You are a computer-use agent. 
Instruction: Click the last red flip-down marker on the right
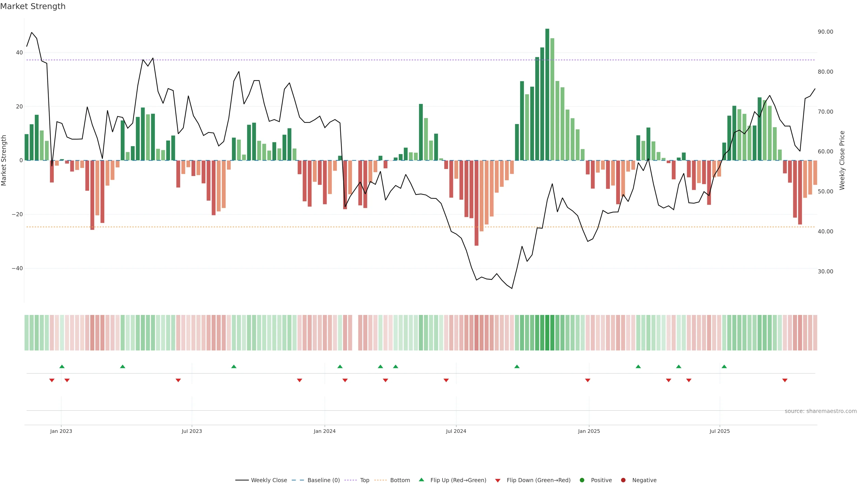(785, 380)
